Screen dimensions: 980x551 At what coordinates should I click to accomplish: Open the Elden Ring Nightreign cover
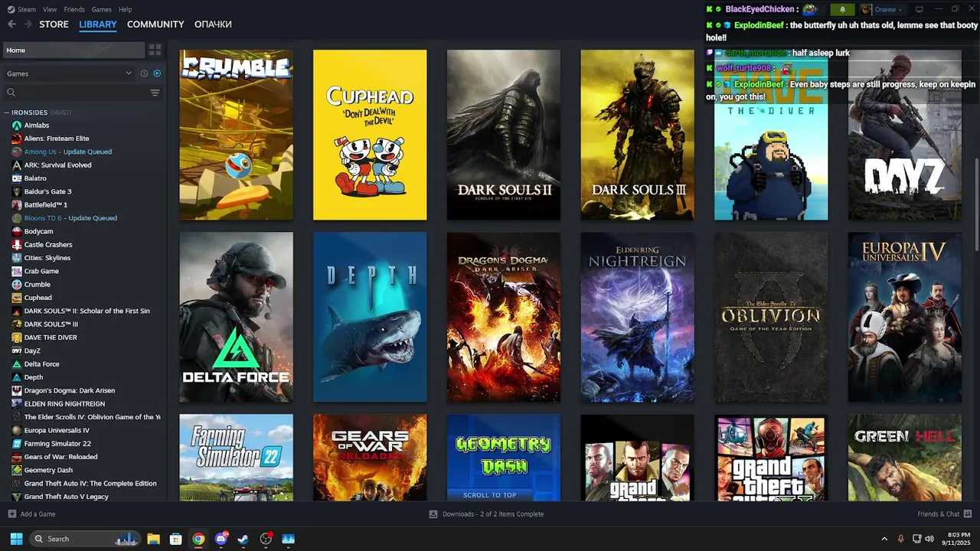pyautogui.click(x=637, y=317)
